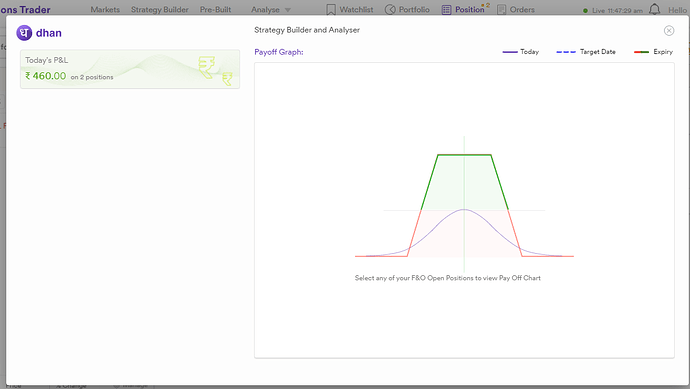This screenshot has width=690, height=389.
Task: Click the green plateau of the payoff chart
Action: (464, 155)
